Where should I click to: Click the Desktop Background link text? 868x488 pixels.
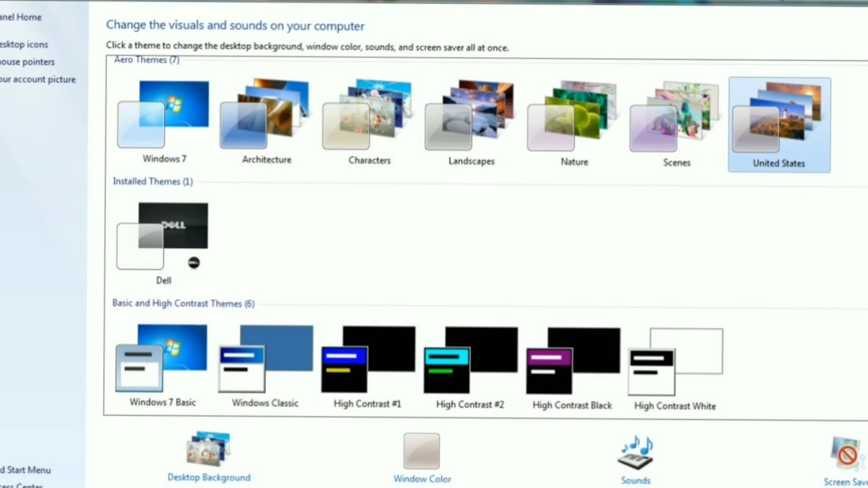[x=209, y=478]
